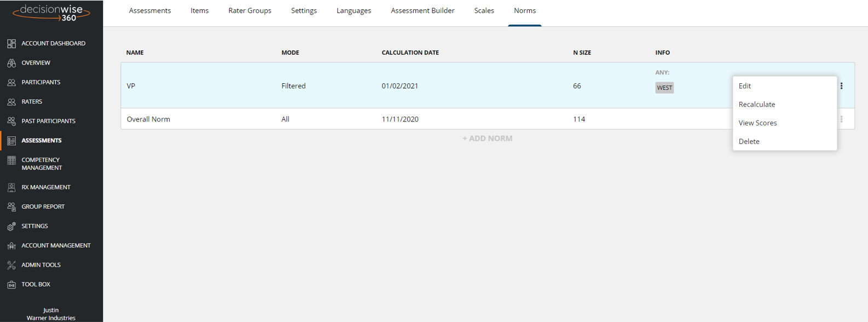The image size is (868, 322).
Task: Click the Group Report icon
Action: 11,206
